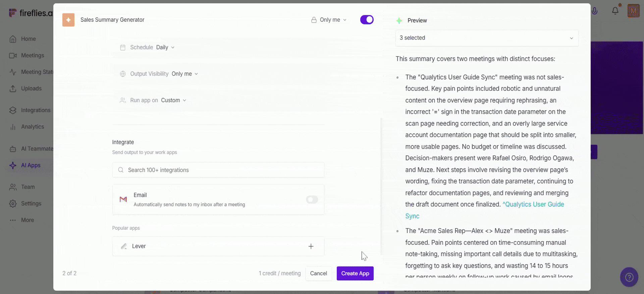Click the Settings gear icon in sidebar
This screenshot has height=294, width=644.
point(13,204)
